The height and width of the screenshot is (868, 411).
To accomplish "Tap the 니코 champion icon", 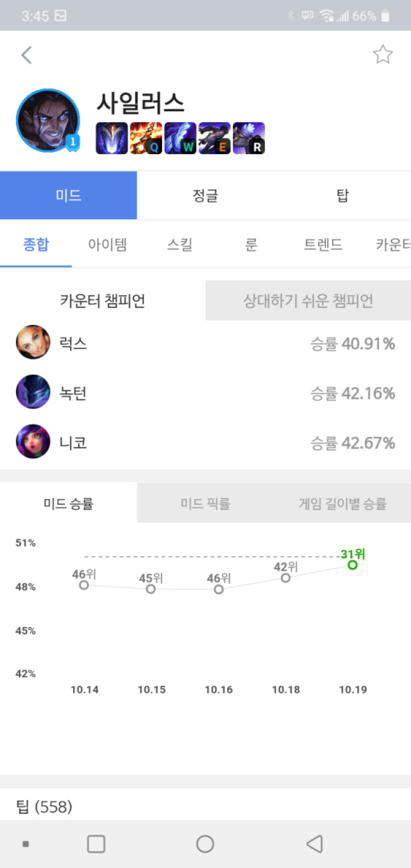I will click(x=33, y=442).
